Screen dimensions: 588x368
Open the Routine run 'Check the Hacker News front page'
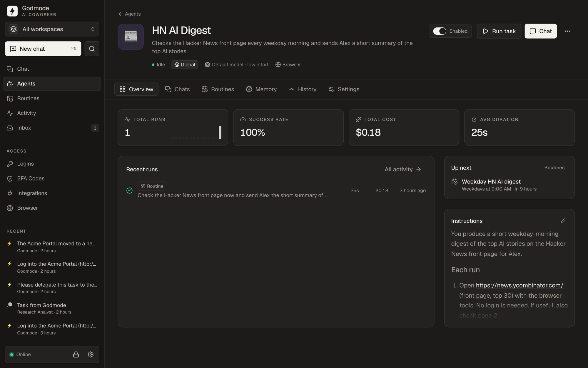[x=276, y=191]
